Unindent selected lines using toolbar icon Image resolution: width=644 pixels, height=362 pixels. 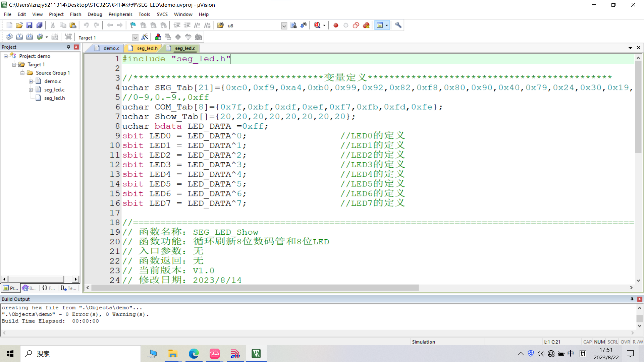tap(187, 25)
